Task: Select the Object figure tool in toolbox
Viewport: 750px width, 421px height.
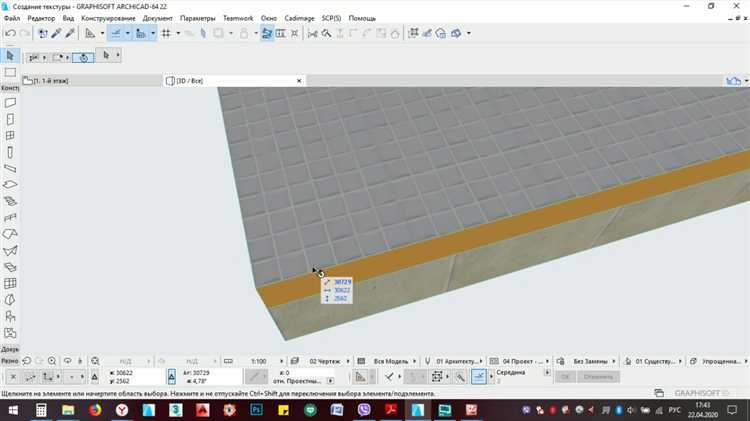Action: coord(10,316)
